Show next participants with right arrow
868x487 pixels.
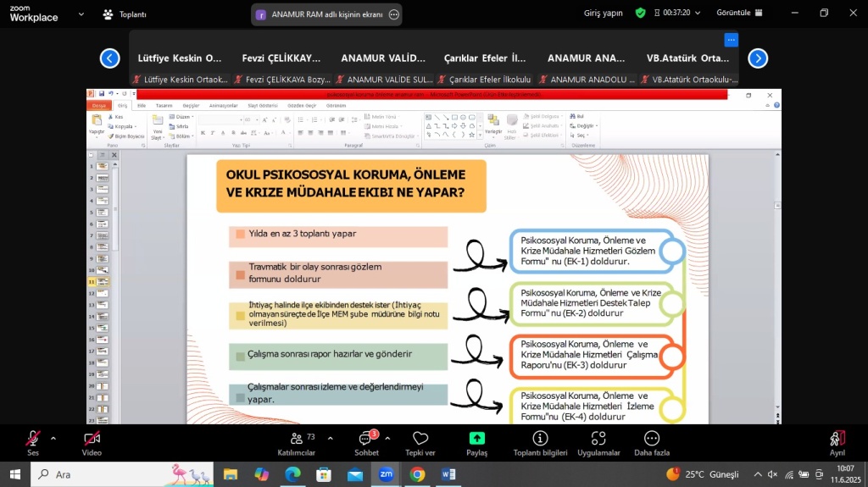tap(758, 58)
